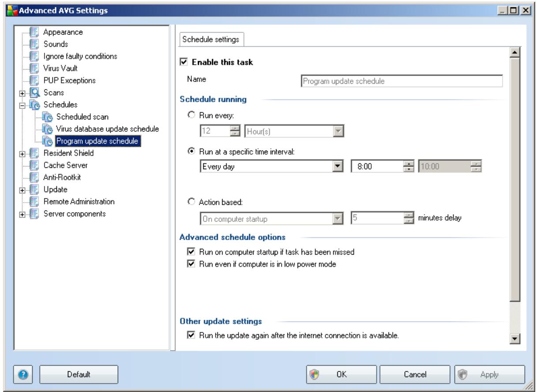Image resolution: width=537 pixels, height=392 pixels.
Task: Click the PUP Exceptions tree icon
Action: (x=34, y=81)
